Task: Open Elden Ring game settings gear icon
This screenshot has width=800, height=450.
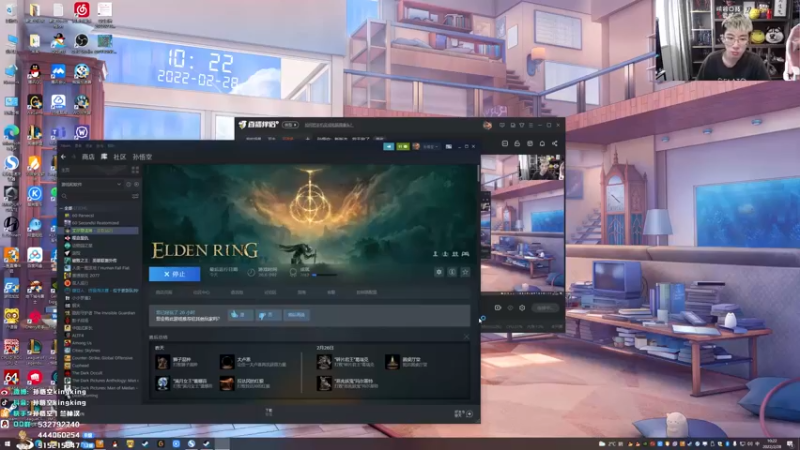Action: tap(439, 272)
